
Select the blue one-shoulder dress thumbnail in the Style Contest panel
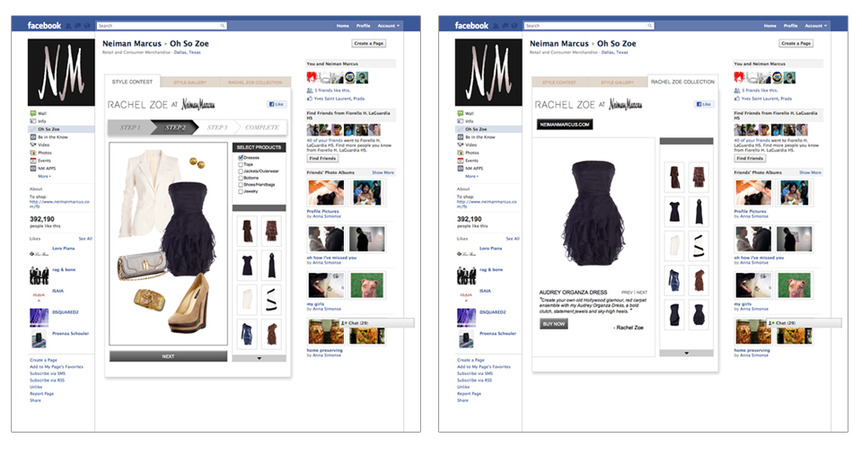pos(247,334)
